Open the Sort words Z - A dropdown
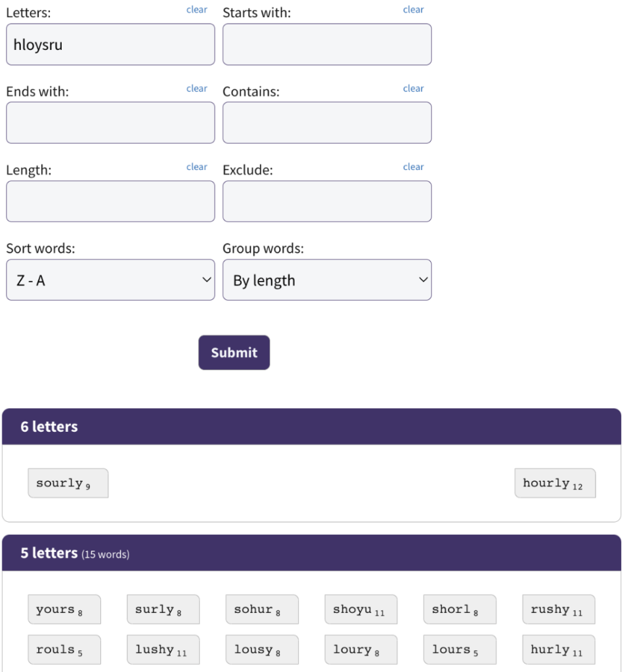 pyautogui.click(x=110, y=280)
